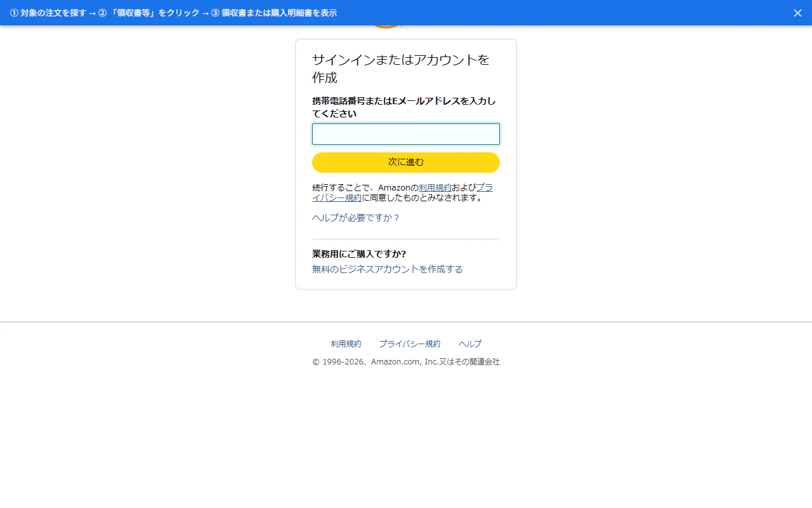
Task: Click the 次に進む button
Action: (x=406, y=163)
